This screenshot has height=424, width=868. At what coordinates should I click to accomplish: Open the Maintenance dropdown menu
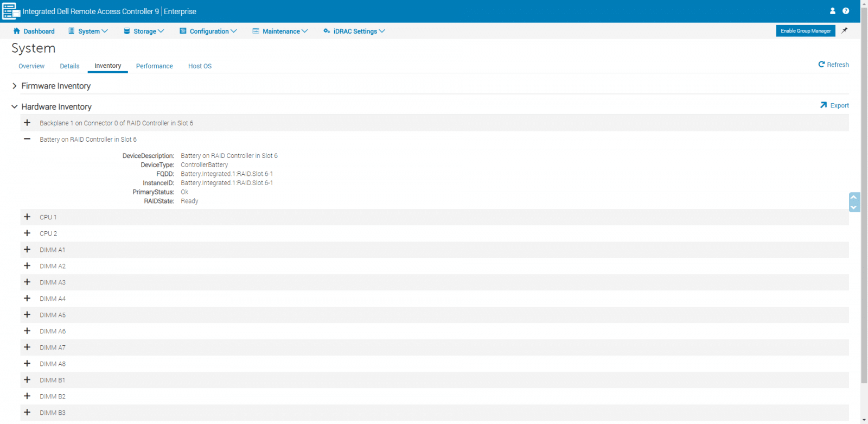(280, 31)
